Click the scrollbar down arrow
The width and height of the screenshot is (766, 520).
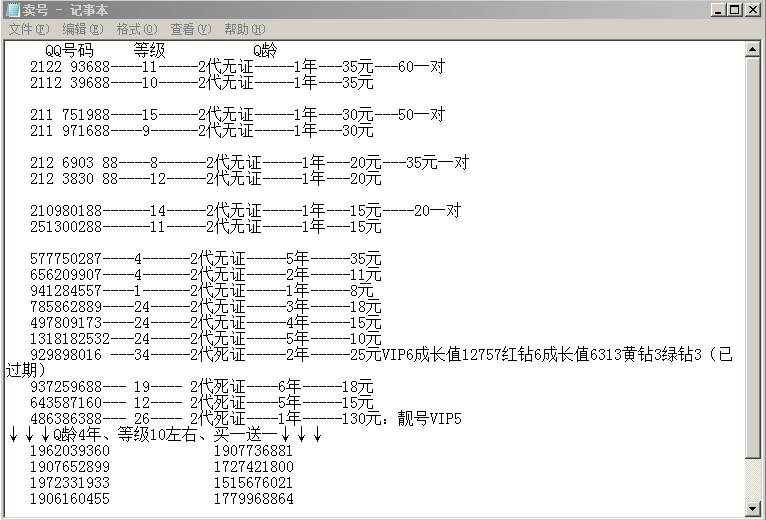(752, 508)
